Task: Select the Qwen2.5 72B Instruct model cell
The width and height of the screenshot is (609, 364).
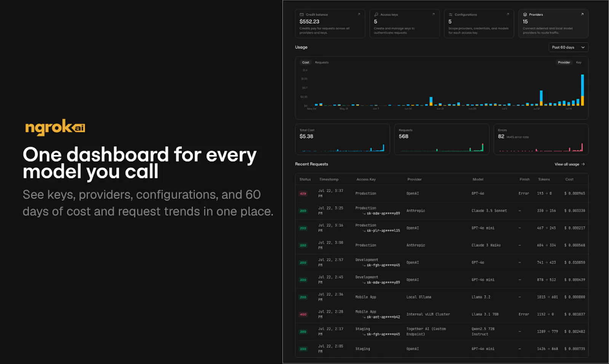Action: pyautogui.click(x=483, y=332)
